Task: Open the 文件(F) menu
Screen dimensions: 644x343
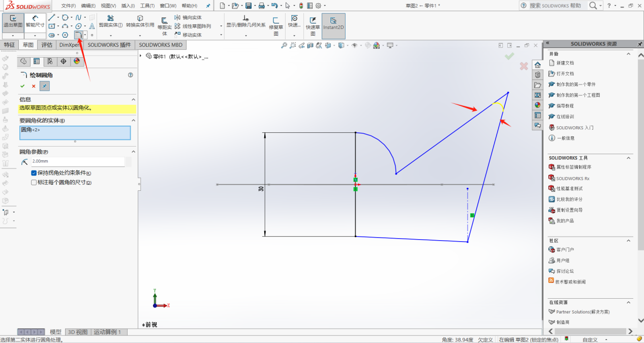Action: click(69, 6)
